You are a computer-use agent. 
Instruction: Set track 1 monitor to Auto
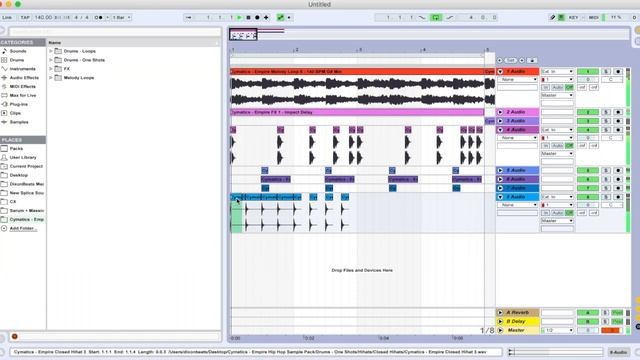pos(557,87)
